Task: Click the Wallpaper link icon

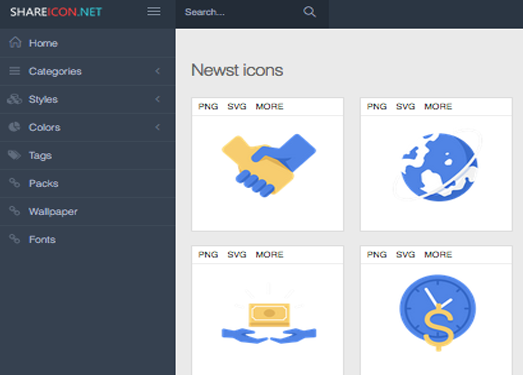Action: click(x=14, y=211)
